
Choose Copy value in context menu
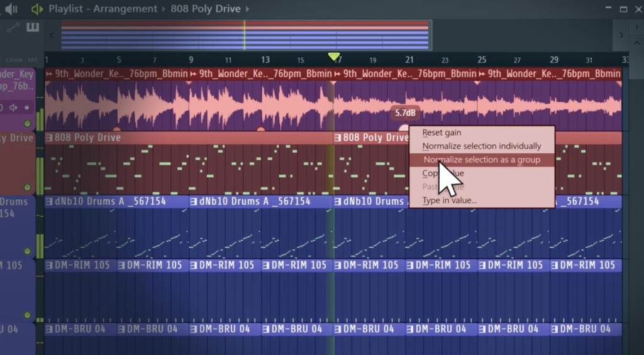coord(482,173)
